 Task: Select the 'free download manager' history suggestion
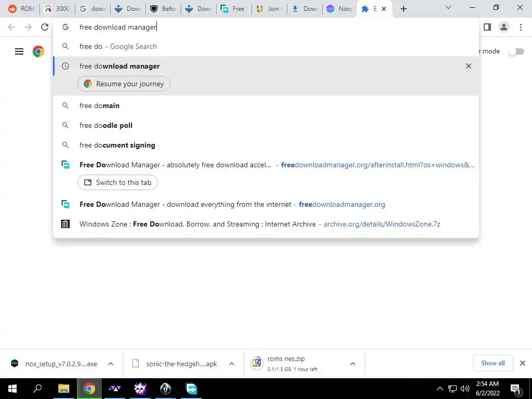pyautogui.click(x=266, y=66)
